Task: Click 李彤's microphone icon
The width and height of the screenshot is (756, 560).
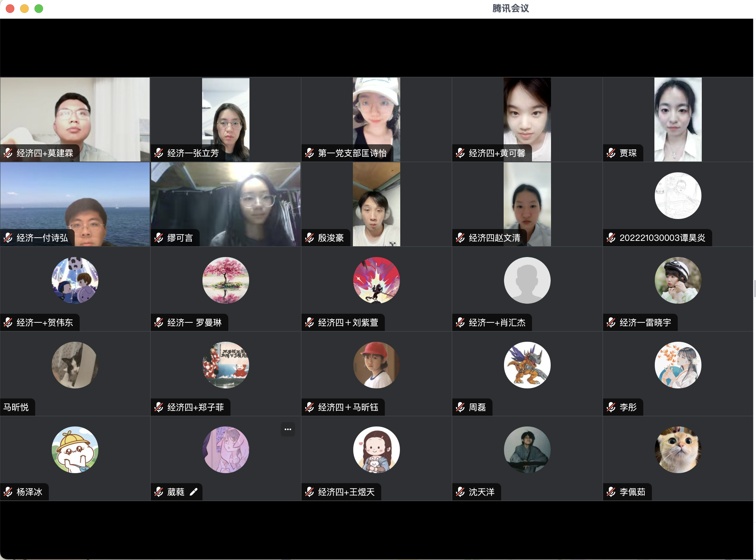Action: (x=611, y=407)
